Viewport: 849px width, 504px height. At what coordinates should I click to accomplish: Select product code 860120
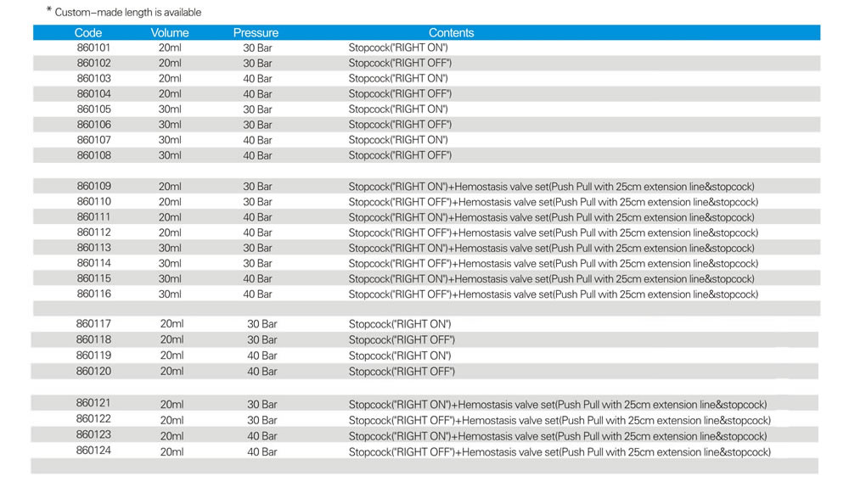93,371
